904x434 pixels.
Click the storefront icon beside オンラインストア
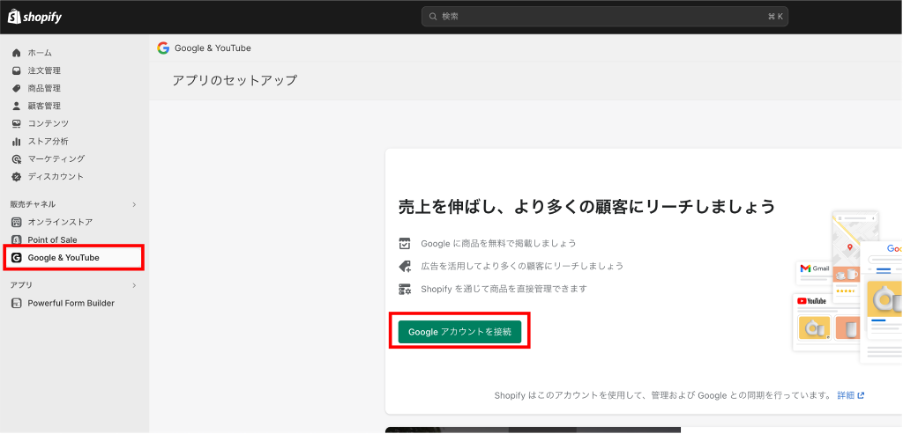click(x=16, y=222)
